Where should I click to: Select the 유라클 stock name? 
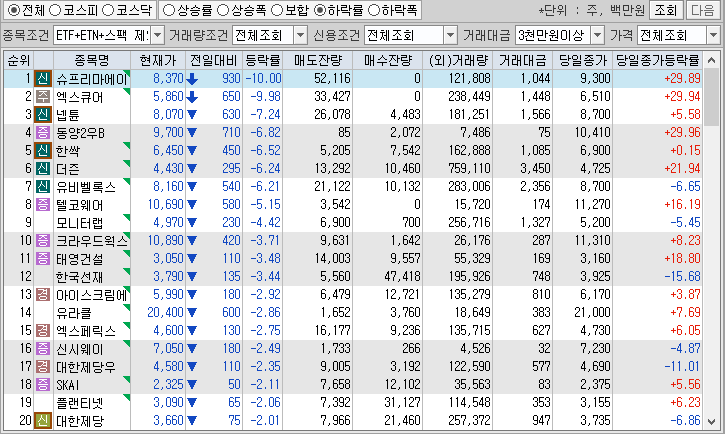74,313
